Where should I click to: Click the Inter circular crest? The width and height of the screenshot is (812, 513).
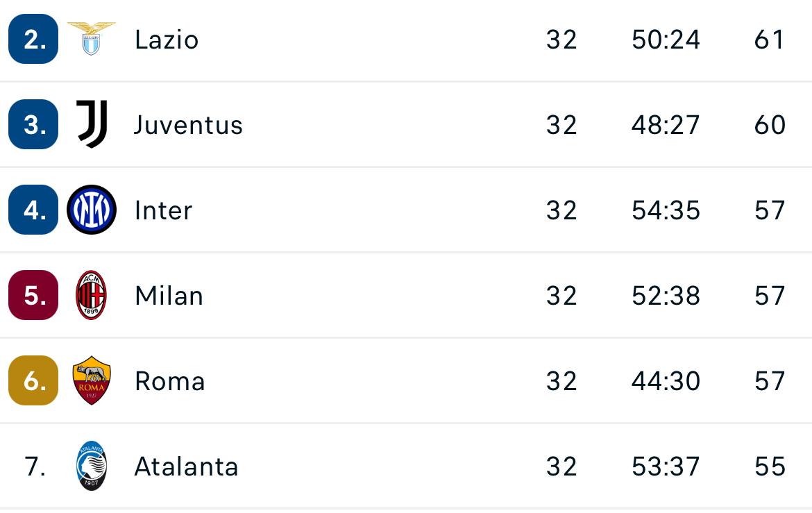pos(91,210)
